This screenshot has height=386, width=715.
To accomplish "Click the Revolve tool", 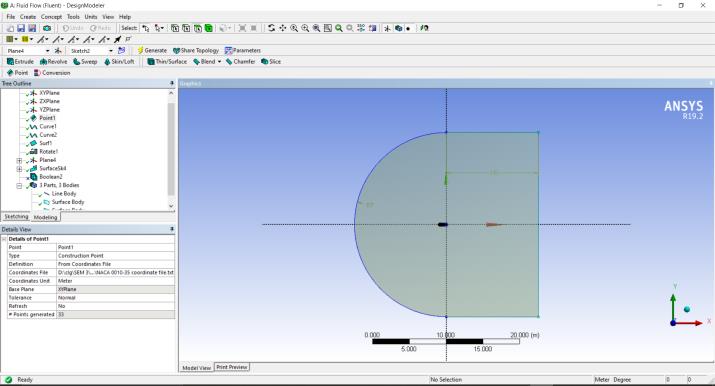I will pos(54,62).
